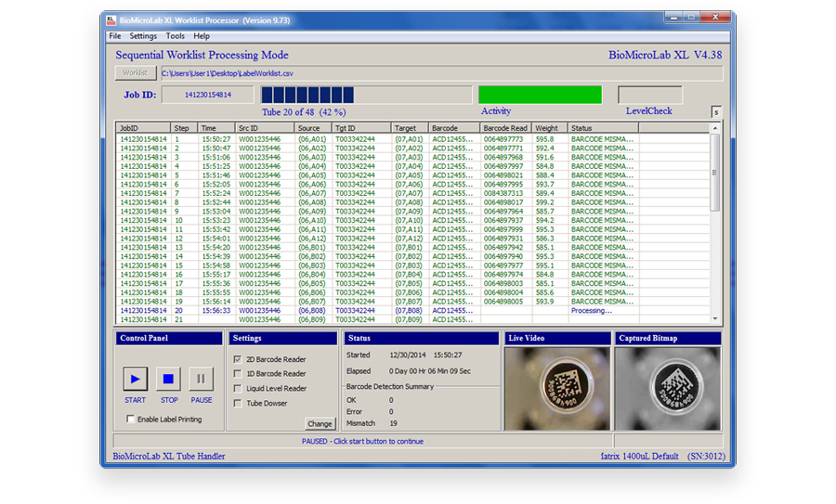
Task: Click the STOP square button
Action: click(168, 379)
